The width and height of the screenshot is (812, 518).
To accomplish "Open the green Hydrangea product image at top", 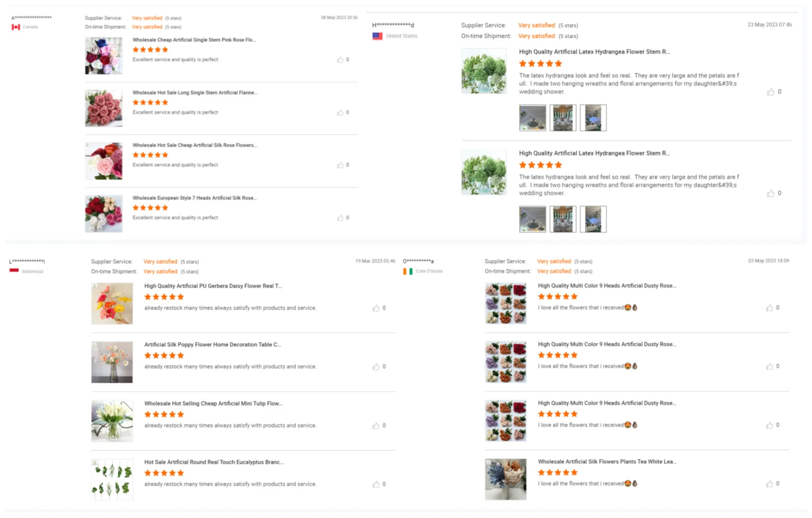I will click(484, 71).
